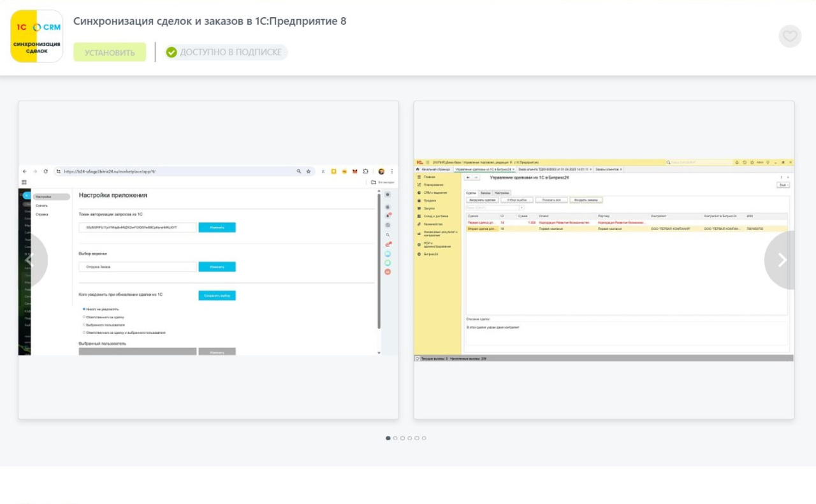Select the second carousel pagination dot

(x=395, y=438)
